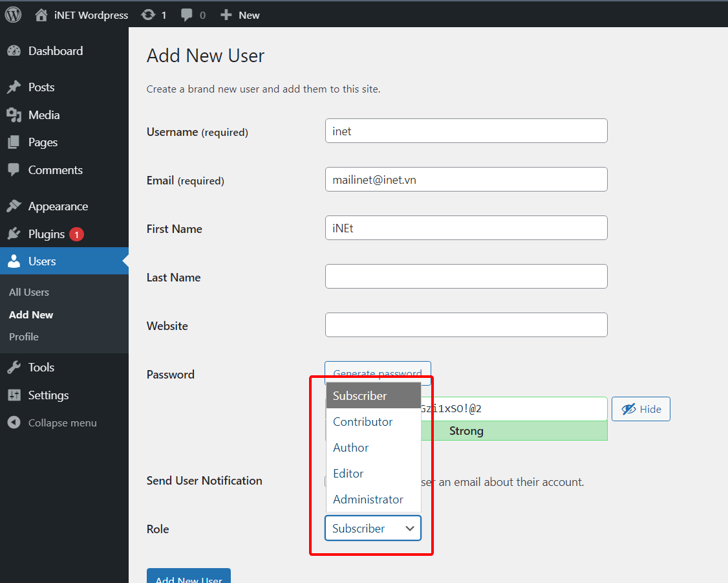Click the Users person icon

point(14,261)
